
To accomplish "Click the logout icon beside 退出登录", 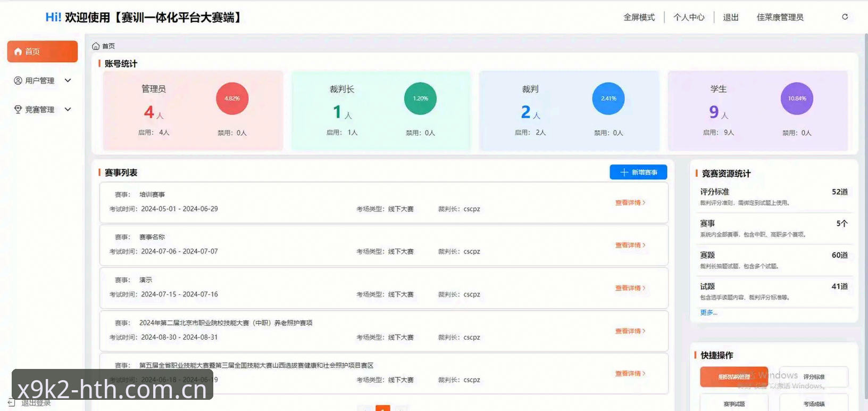I will pos(12,403).
